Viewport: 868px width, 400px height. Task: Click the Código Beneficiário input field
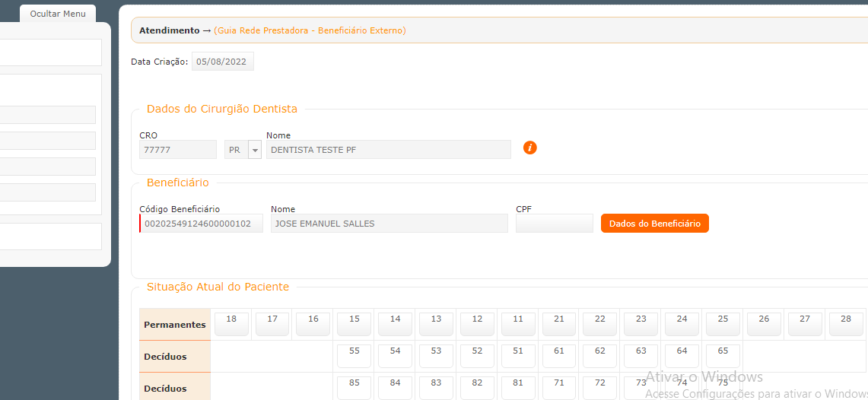point(202,224)
